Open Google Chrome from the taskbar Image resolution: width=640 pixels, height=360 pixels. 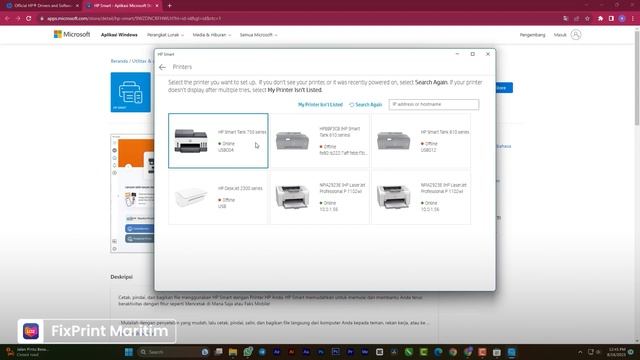coord(453,352)
